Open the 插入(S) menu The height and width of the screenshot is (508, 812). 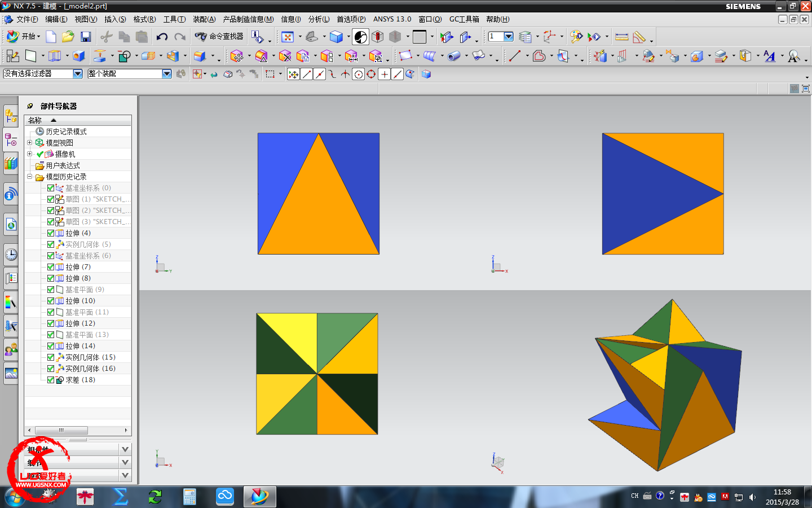(x=115, y=19)
